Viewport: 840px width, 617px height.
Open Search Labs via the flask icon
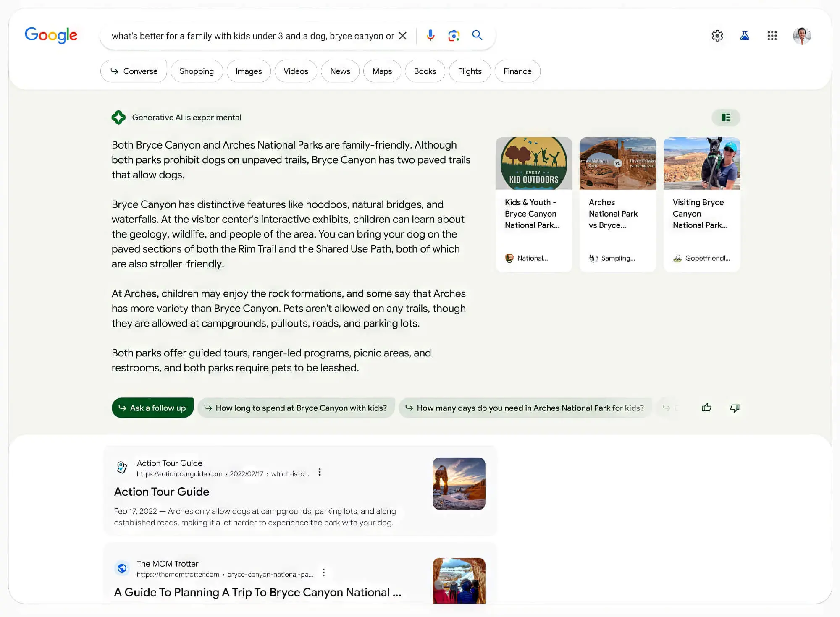745,36
